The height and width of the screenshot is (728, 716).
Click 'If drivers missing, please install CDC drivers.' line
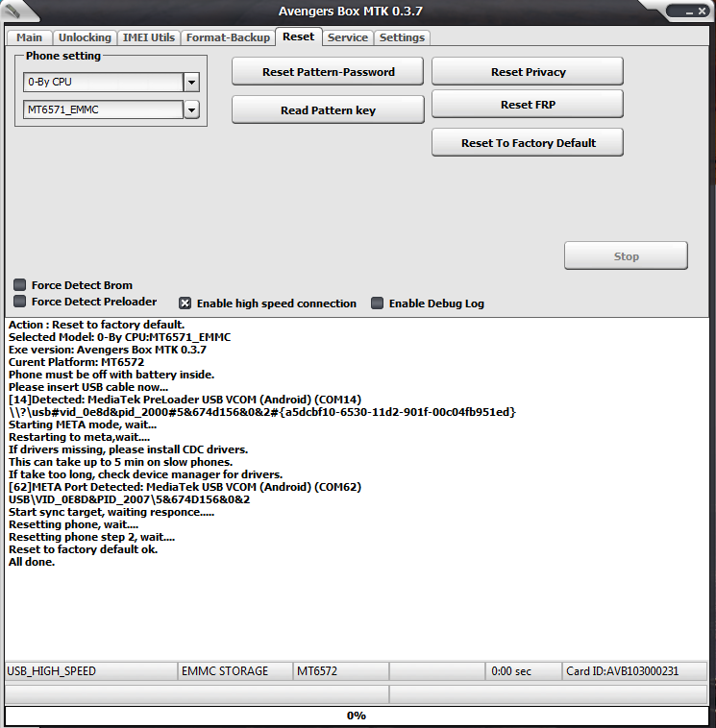(128, 449)
